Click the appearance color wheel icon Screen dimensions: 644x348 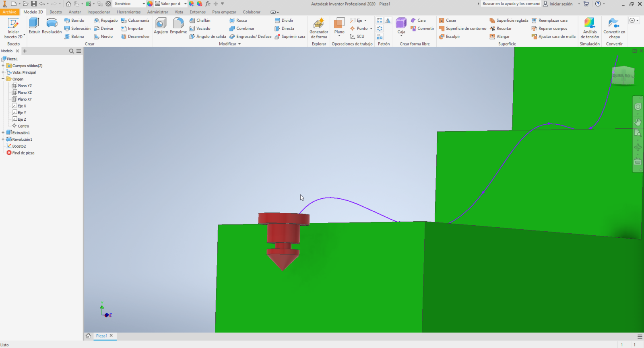150,4
